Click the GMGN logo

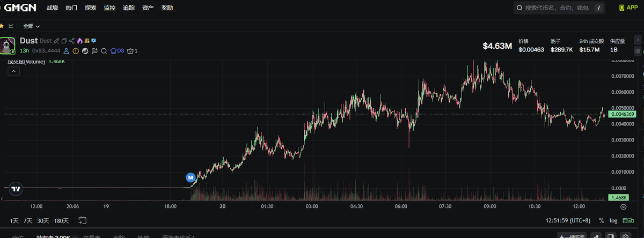tap(19, 8)
